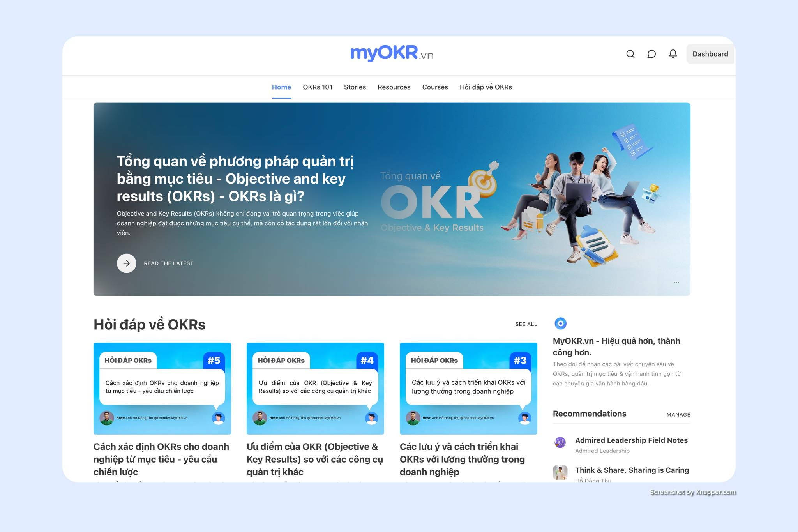
Task: Open the chat bubble icon
Action: [x=651, y=54]
